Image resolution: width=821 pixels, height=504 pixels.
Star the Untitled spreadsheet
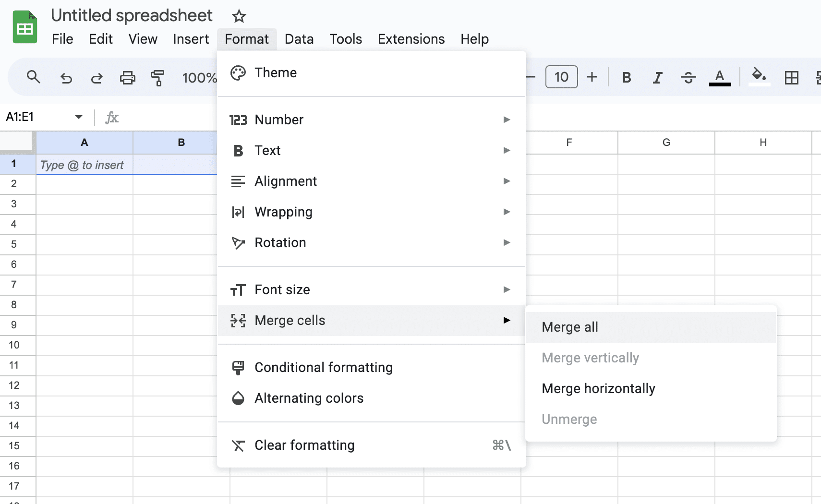pyautogui.click(x=239, y=16)
